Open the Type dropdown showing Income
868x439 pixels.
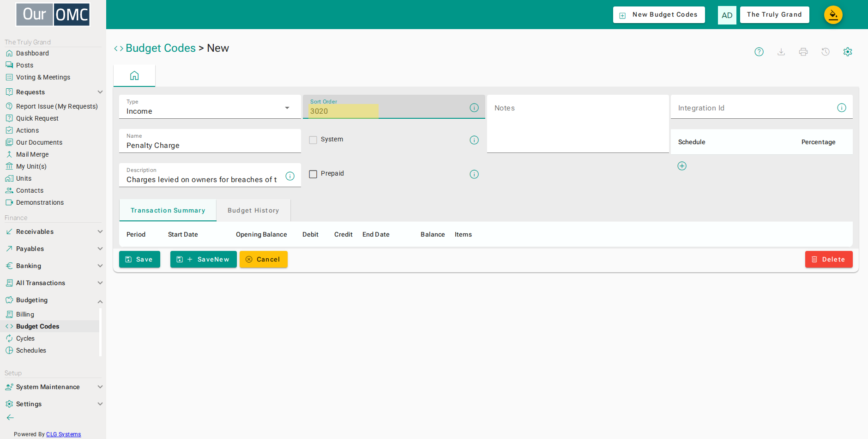point(210,107)
